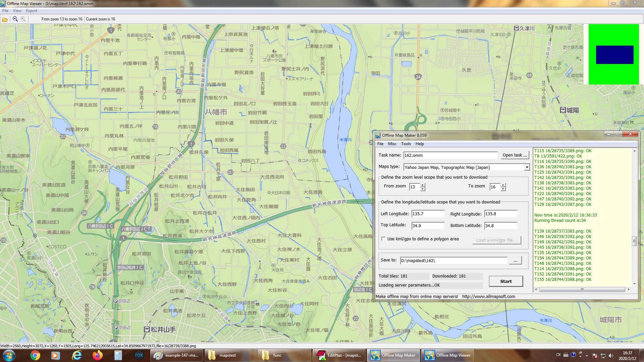
Task: Open the Nox taskbar icon
Action: [139, 355]
